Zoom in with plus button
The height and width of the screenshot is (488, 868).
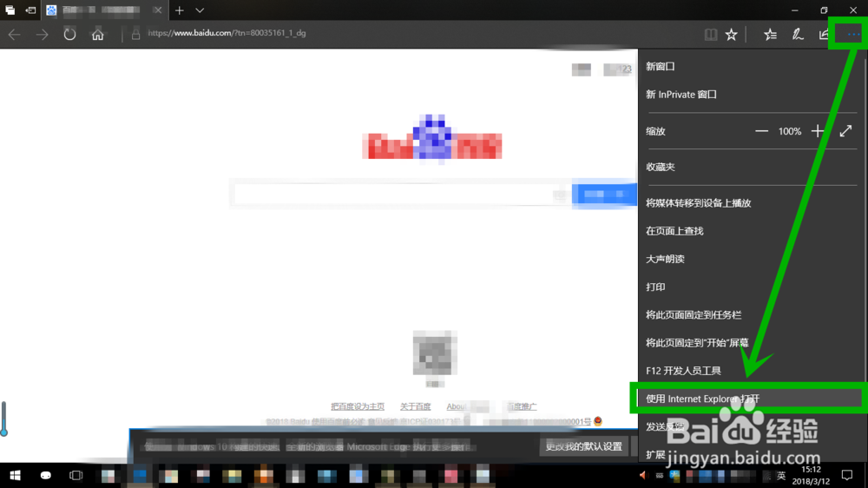click(817, 131)
